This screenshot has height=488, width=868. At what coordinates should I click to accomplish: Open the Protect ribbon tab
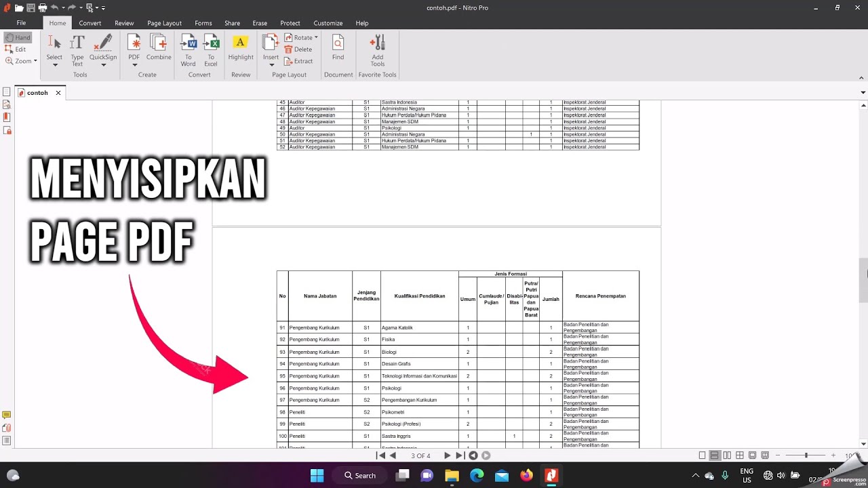point(290,23)
